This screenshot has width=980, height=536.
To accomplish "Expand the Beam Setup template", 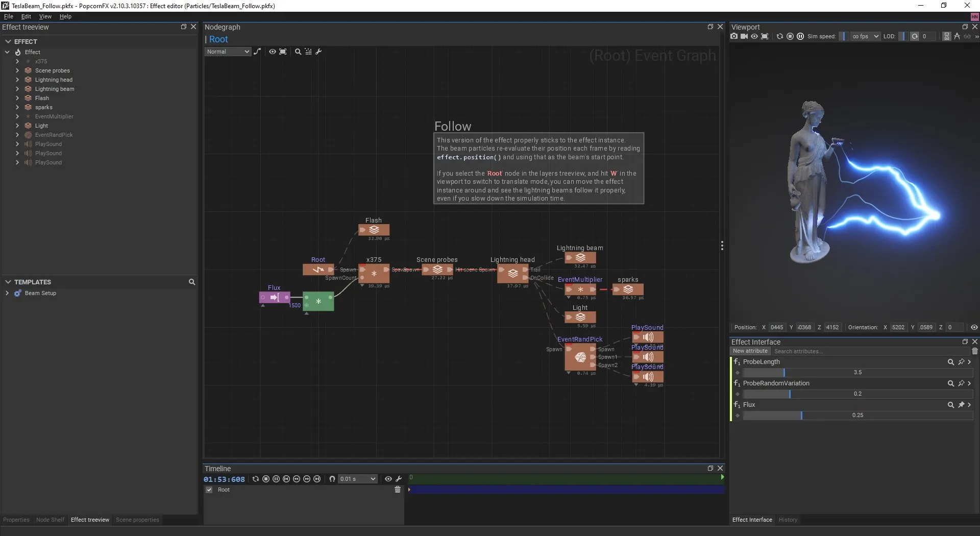I will 7,293.
